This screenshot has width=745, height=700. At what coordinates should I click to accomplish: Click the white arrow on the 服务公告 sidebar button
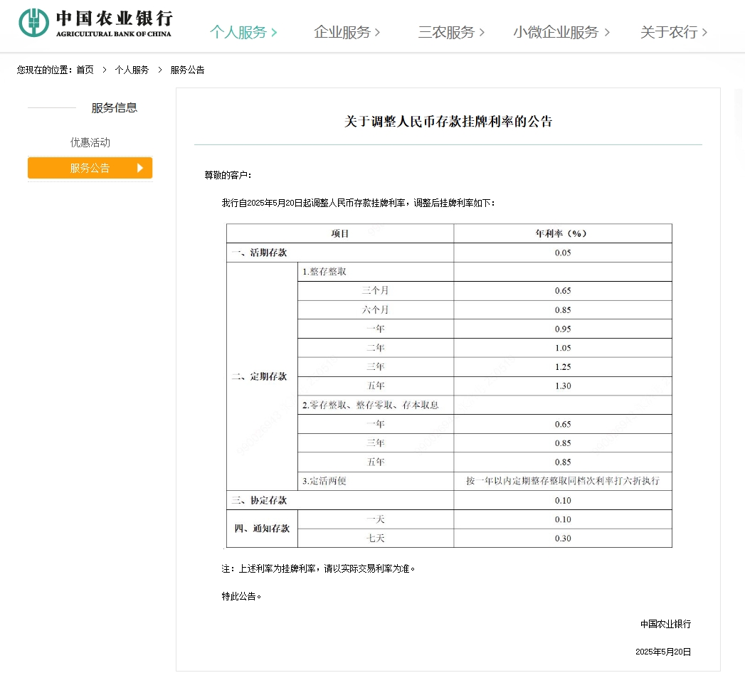(x=140, y=168)
